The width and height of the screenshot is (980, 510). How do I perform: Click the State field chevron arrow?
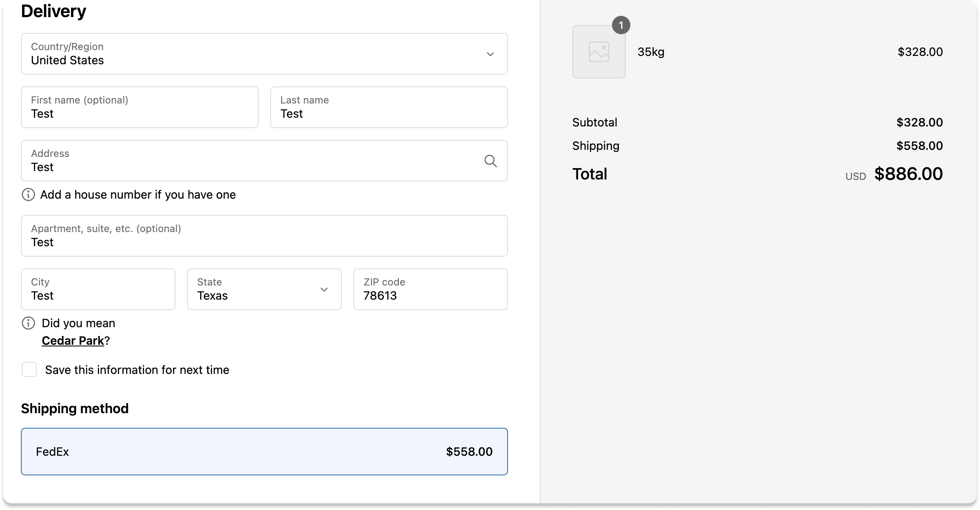click(x=324, y=290)
